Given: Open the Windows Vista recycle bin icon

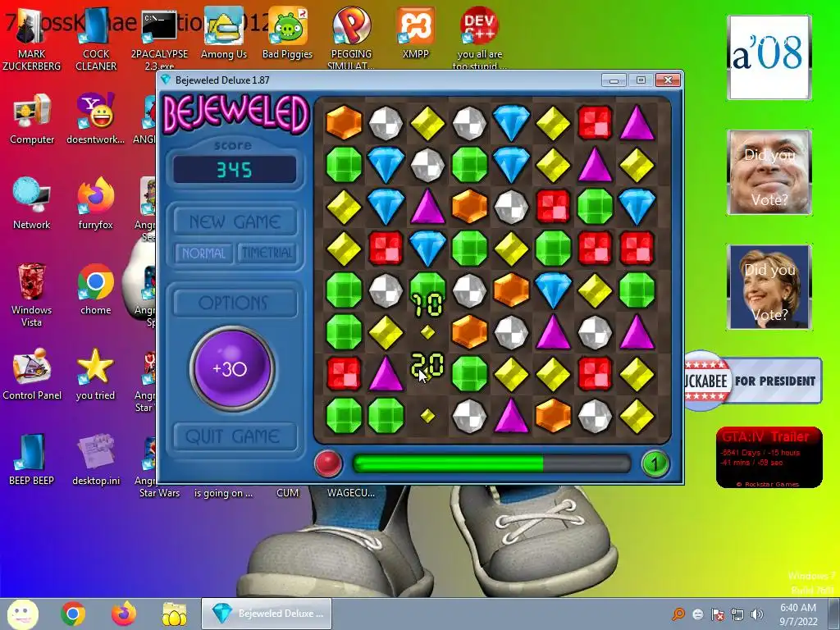Looking at the screenshot, I should pyautogui.click(x=32, y=294).
